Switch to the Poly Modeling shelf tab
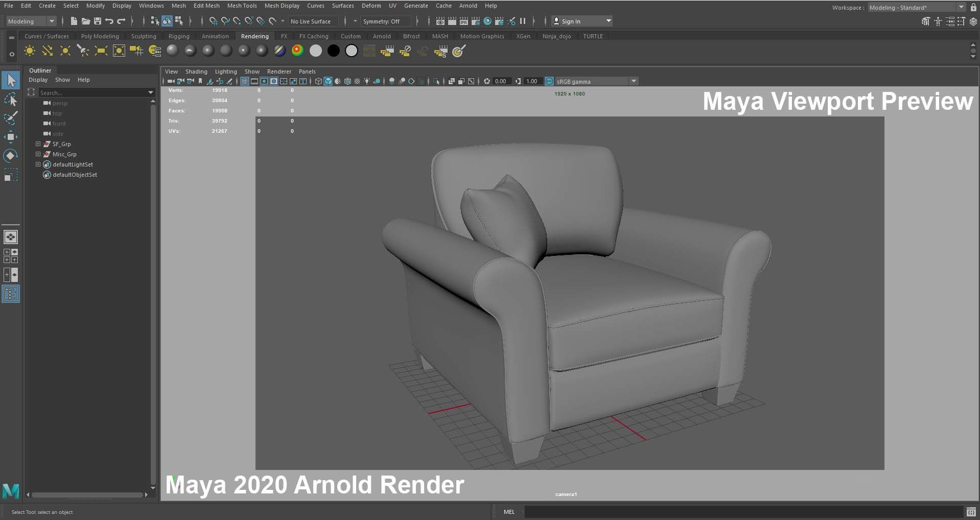 (x=100, y=36)
